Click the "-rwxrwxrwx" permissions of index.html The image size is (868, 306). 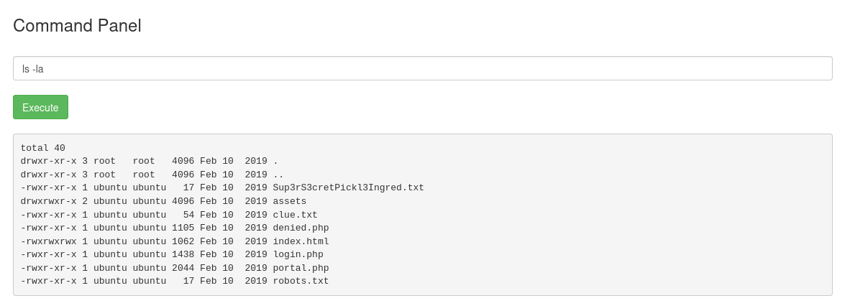(48, 241)
